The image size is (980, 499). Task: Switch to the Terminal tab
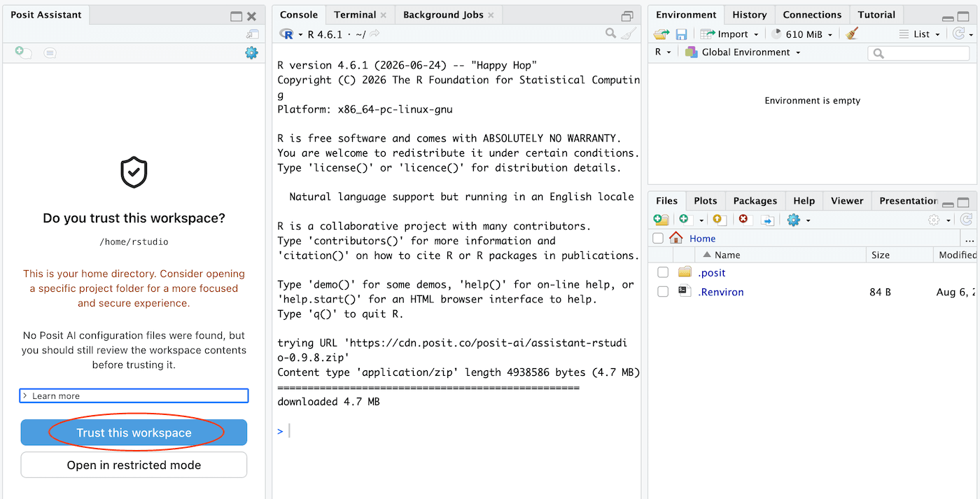pos(355,15)
